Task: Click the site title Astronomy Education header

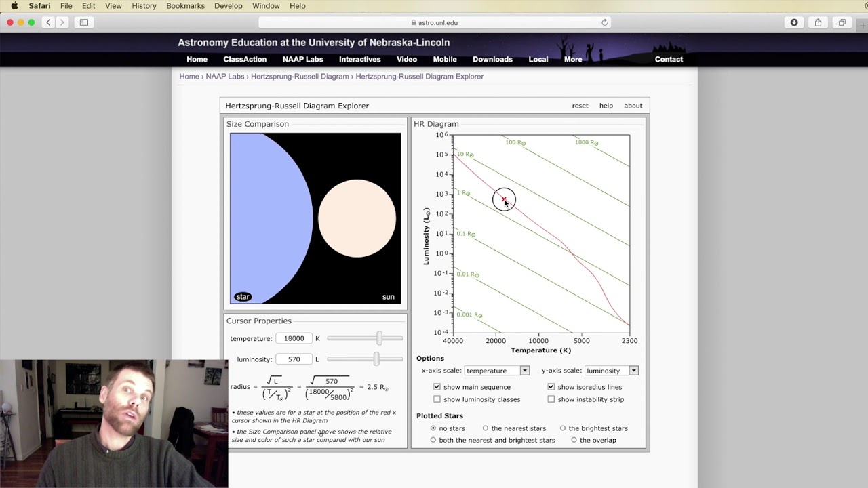Action: pyautogui.click(x=314, y=43)
